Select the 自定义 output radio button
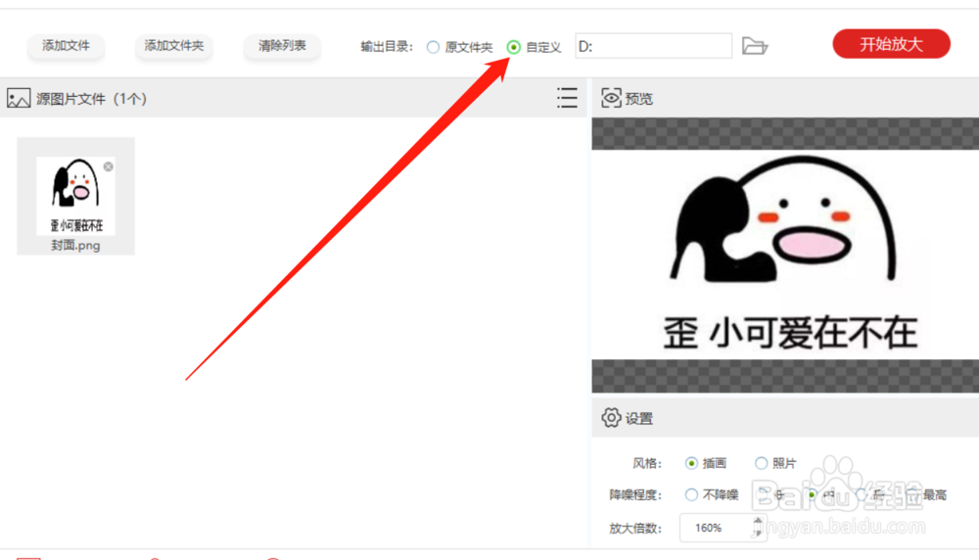The width and height of the screenshot is (979, 560). coord(513,47)
